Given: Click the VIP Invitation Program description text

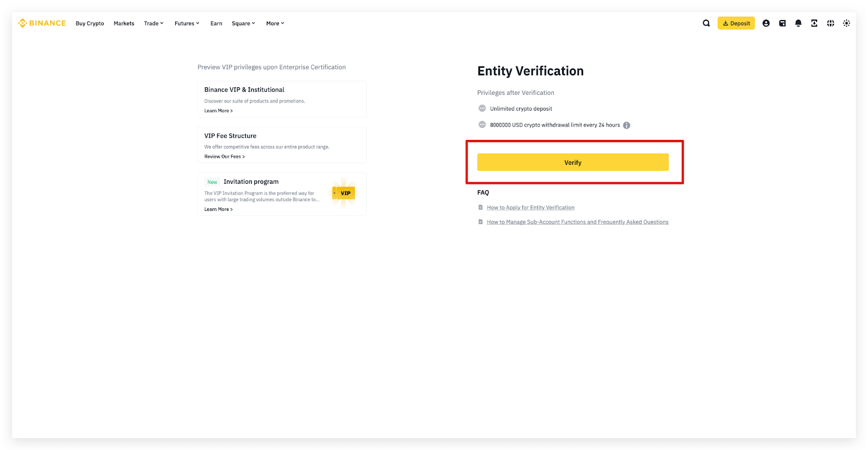Looking at the screenshot, I should pos(262,196).
